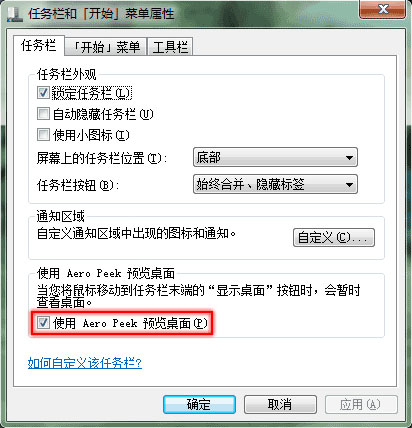Open the 工具栏 tab
This screenshot has height=428, width=412.
click(x=170, y=46)
